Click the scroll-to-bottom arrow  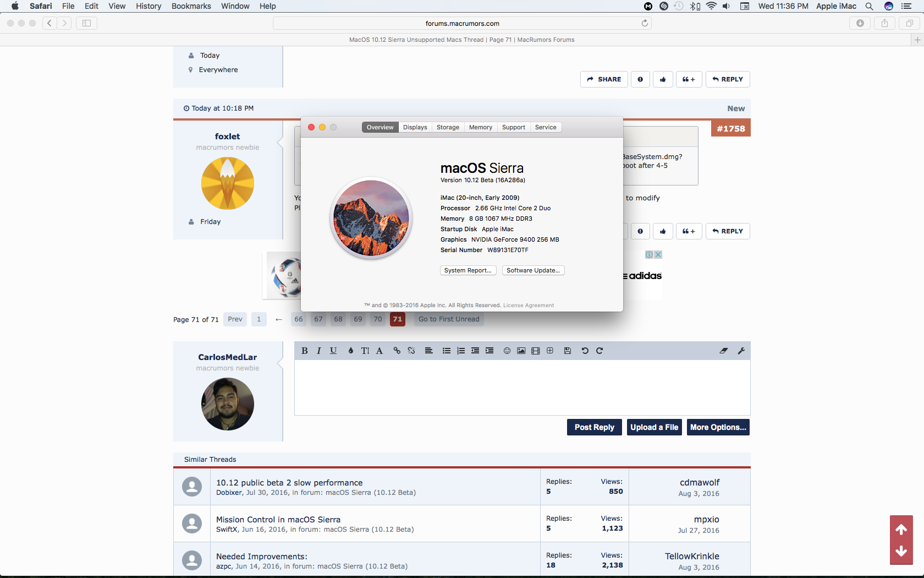[x=901, y=551]
